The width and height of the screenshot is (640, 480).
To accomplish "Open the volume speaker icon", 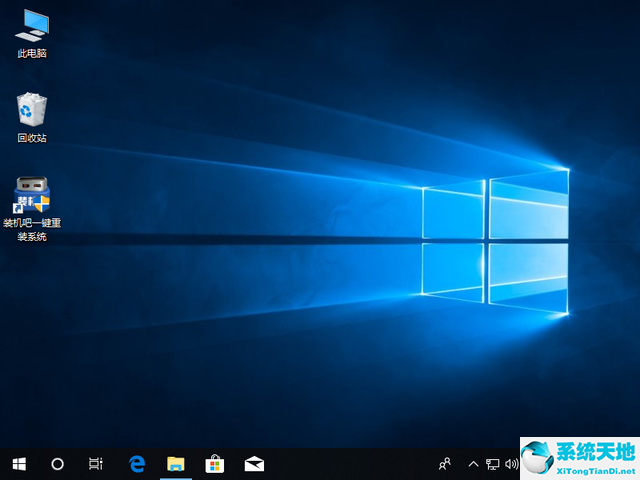I will click(x=511, y=464).
